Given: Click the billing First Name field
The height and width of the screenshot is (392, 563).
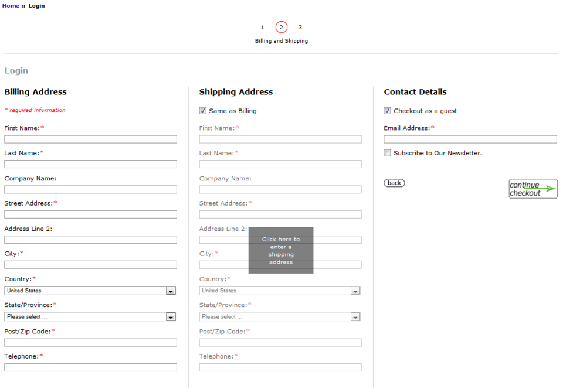Looking at the screenshot, I should [90, 139].
